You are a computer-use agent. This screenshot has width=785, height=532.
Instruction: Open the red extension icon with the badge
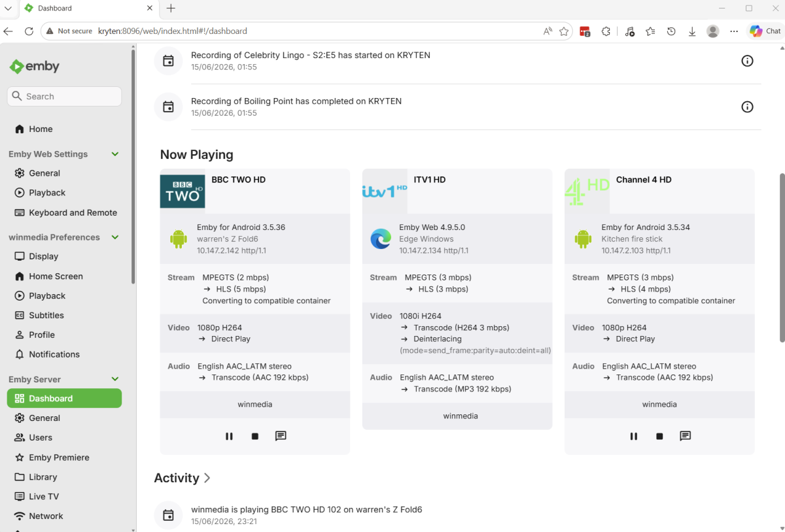click(x=585, y=31)
